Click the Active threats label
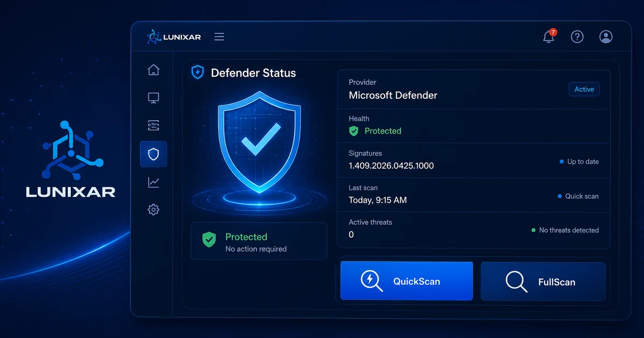Screen dimensions: 644x338 click(x=370, y=222)
